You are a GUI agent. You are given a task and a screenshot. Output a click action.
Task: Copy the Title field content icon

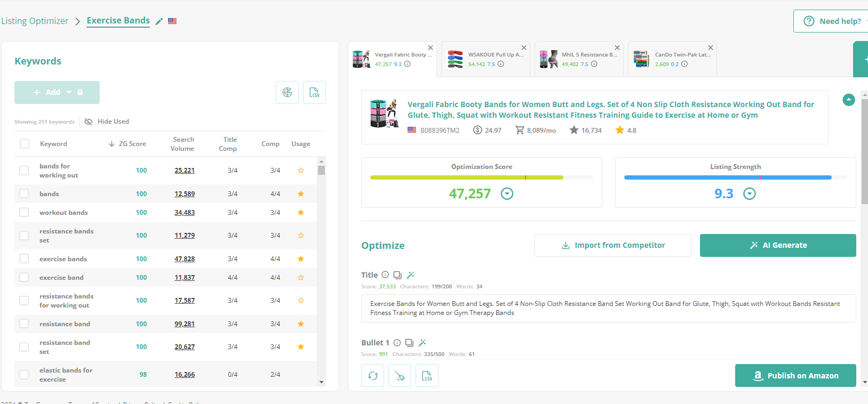397,275
